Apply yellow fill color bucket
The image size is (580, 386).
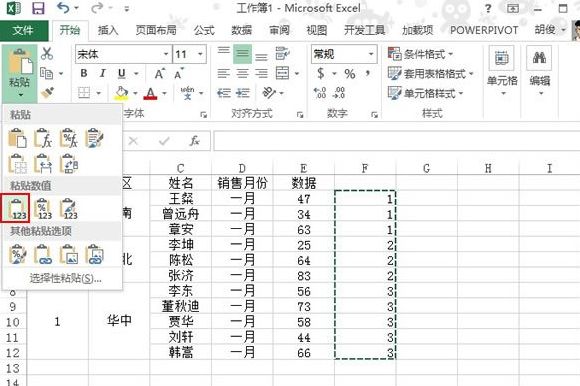point(121,93)
